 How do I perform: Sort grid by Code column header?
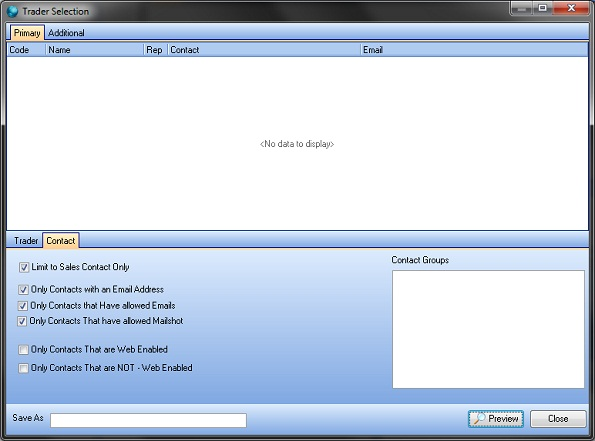[26, 50]
